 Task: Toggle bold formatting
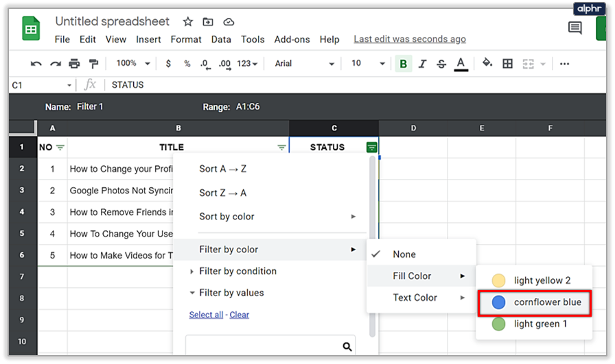403,64
